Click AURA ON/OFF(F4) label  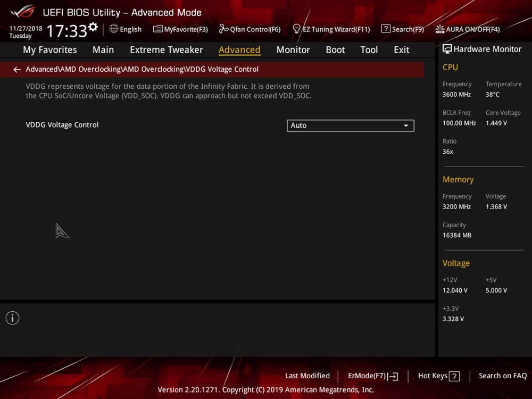click(472, 29)
